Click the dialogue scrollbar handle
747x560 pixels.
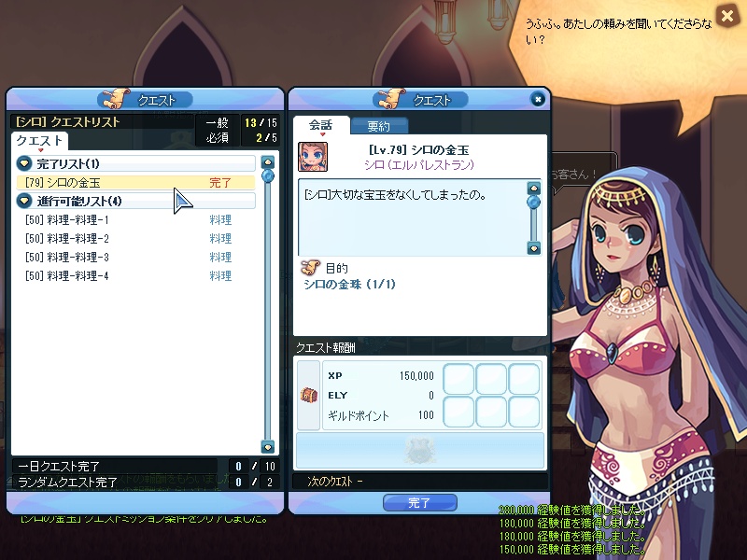click(x=533, y=203)
